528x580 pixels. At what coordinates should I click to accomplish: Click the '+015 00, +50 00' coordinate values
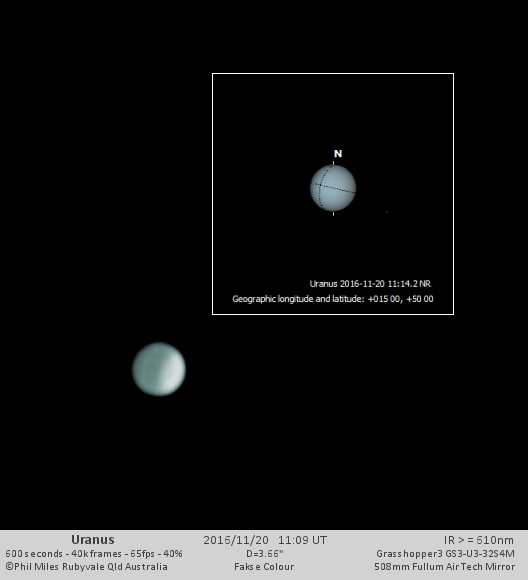click(x=400, y=299)
